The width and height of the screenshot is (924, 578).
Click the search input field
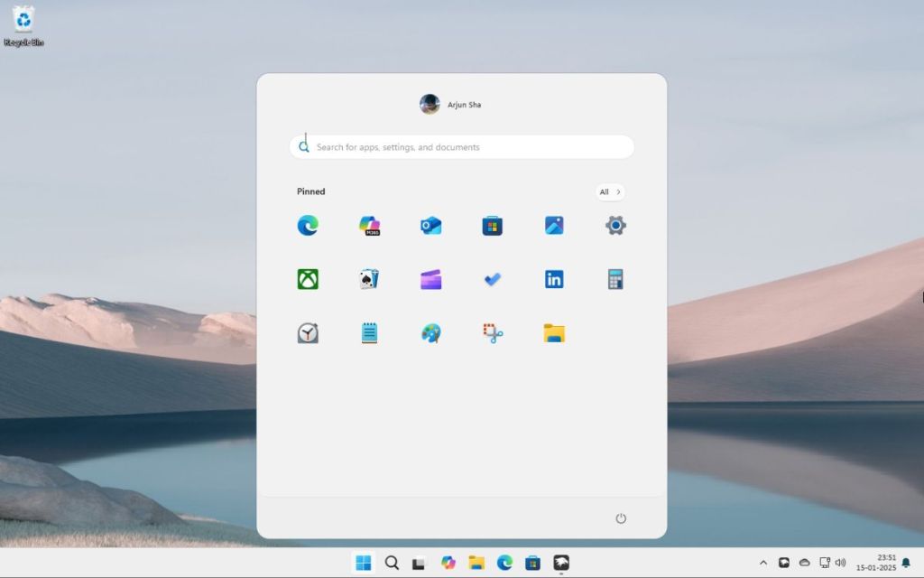(462, 146)
